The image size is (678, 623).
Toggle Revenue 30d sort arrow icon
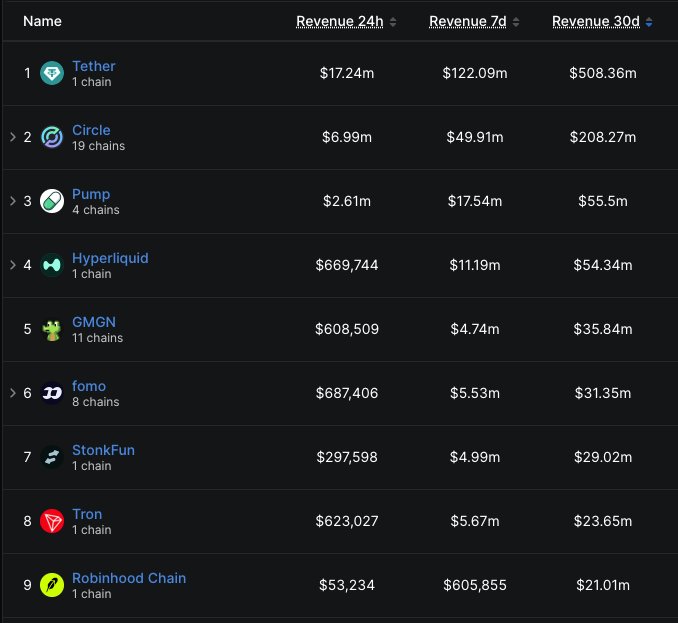pos(649,22)
